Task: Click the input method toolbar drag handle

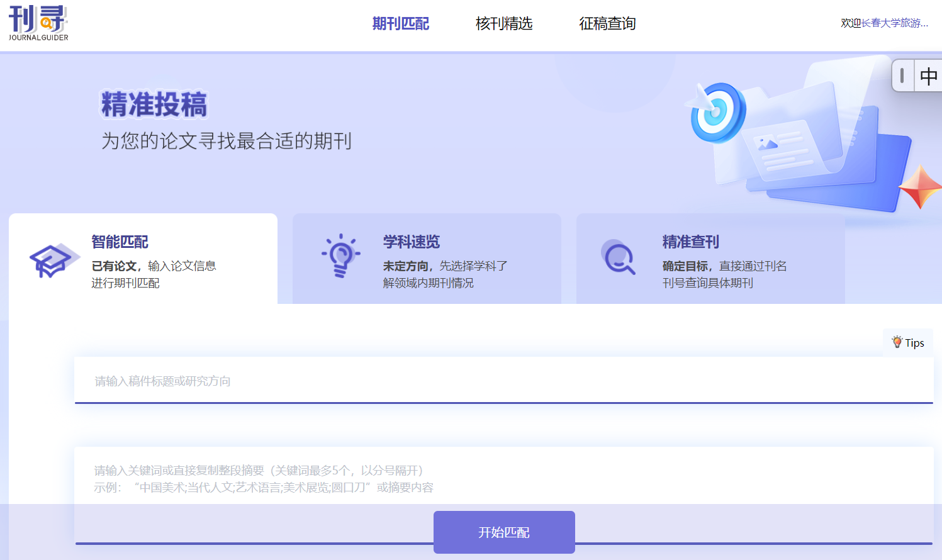Action: pos(902,76)
